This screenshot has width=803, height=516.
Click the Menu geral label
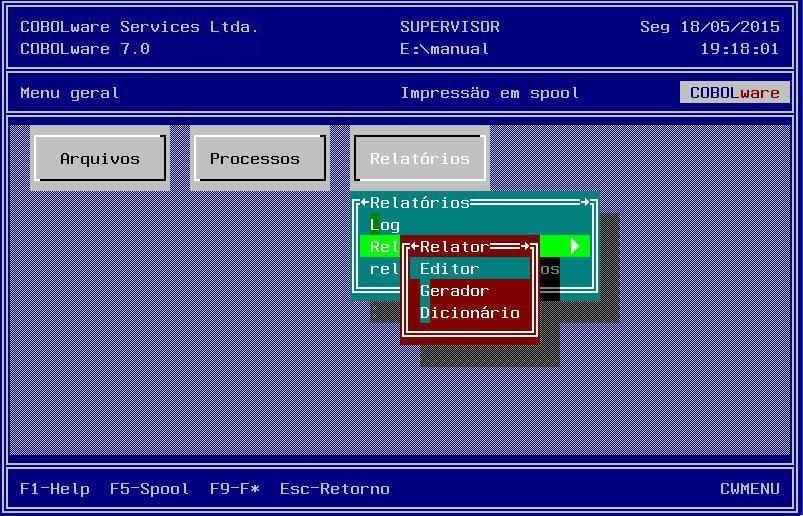click(70, 93)
